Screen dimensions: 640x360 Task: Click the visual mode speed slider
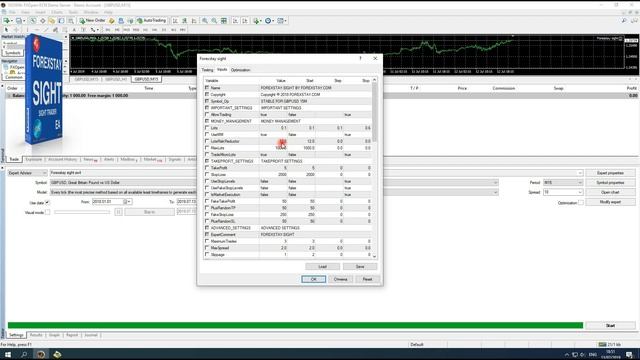pos(82,212)
